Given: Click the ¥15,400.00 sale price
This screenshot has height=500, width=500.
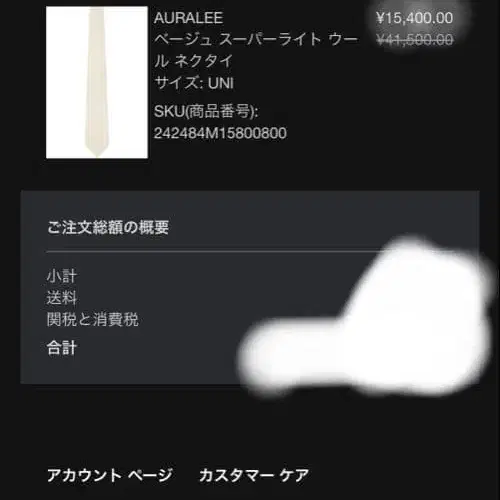Looking at the screenshot, I should (414, 18).
